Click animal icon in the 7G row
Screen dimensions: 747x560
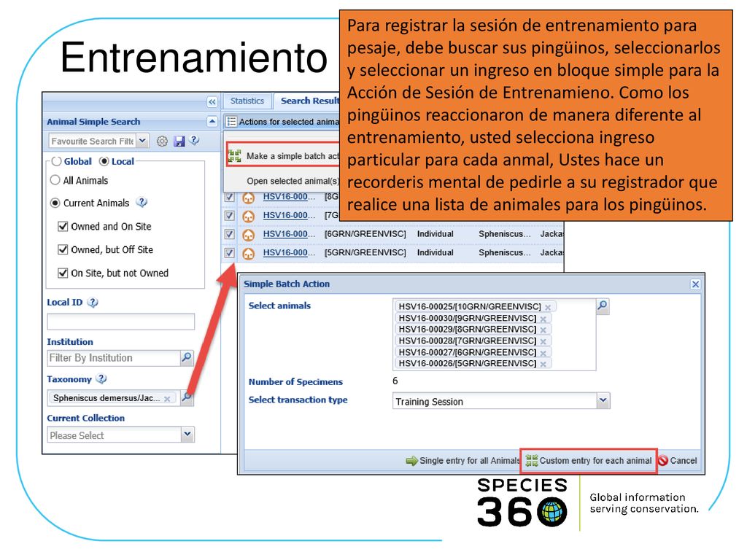[248, 216]
